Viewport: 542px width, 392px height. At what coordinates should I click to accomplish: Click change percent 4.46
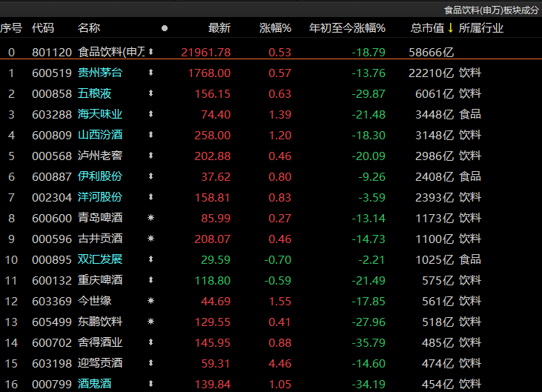point(280,363)
